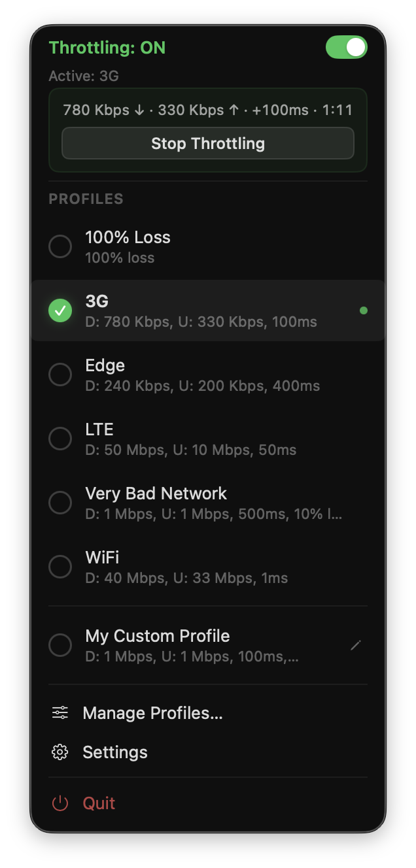Viewport: 416px width, 868px height.
Task: Click the green active dot beside 3G
Action: 364,310
